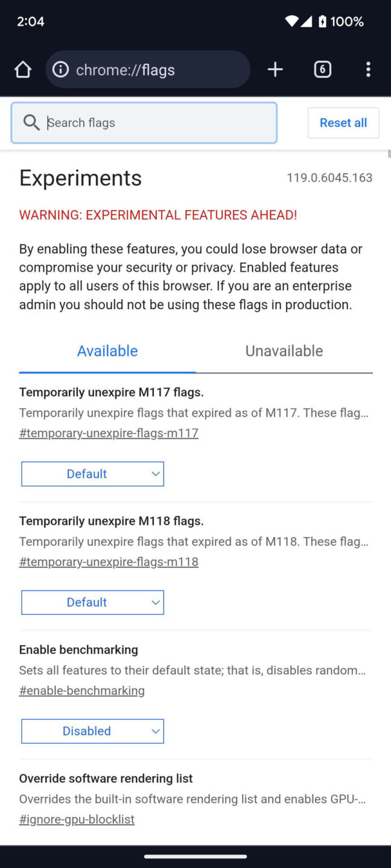Tap the gesture navigation bar handle
The width and height of the screenshot is (391, 868).
pos(195,856)
